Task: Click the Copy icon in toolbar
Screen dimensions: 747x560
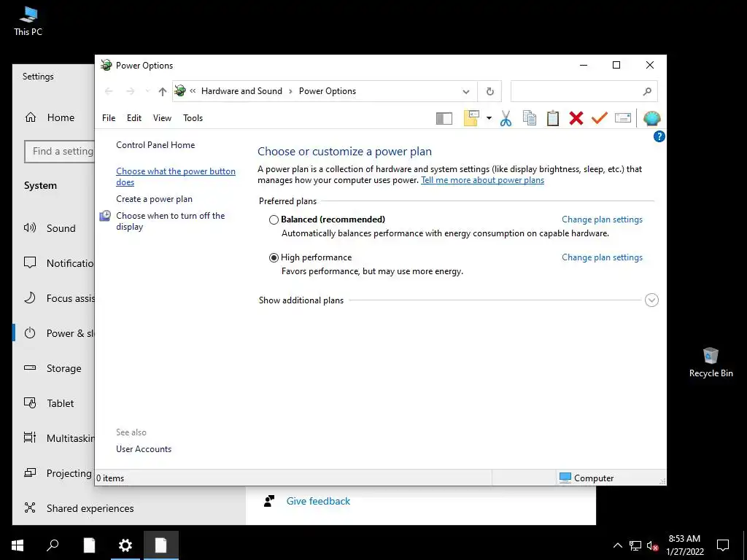Action: [530, 118]
